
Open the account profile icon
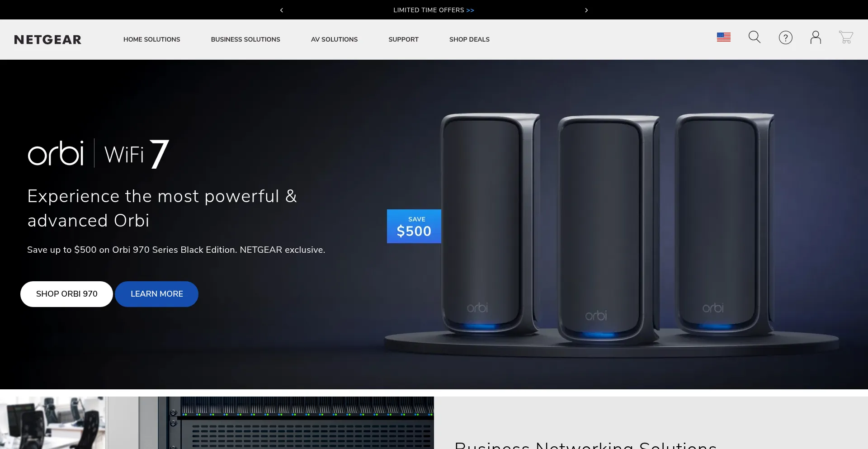pos(816,37)
